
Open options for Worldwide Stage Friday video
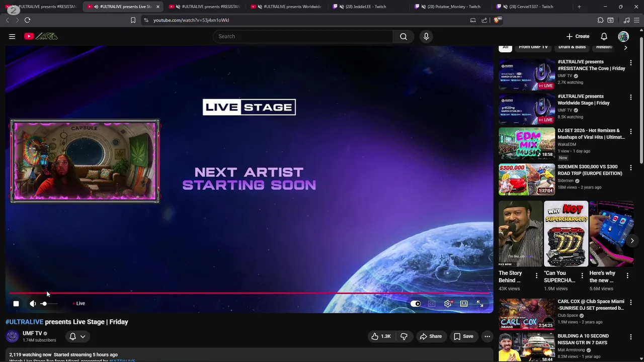(631, 97)
